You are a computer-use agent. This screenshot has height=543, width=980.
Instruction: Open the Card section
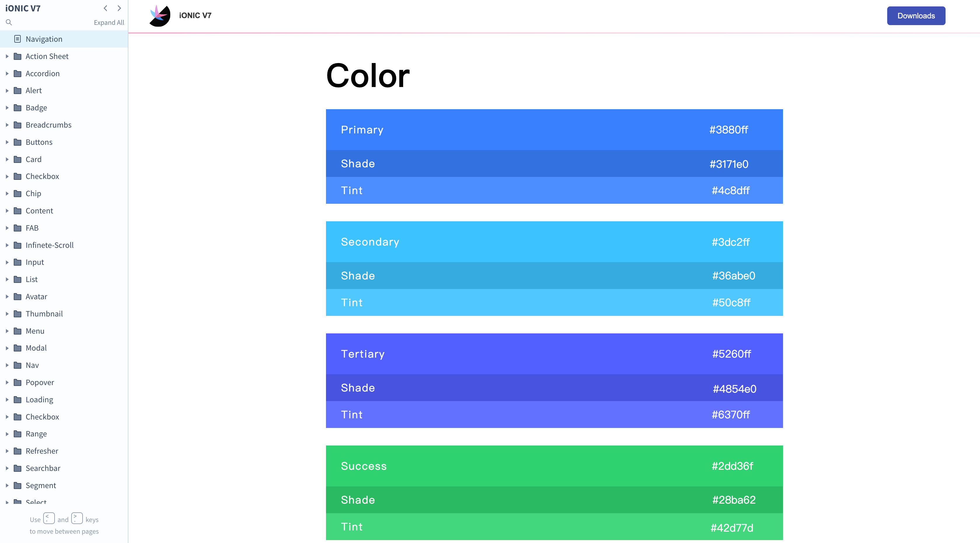click(34, 159)
